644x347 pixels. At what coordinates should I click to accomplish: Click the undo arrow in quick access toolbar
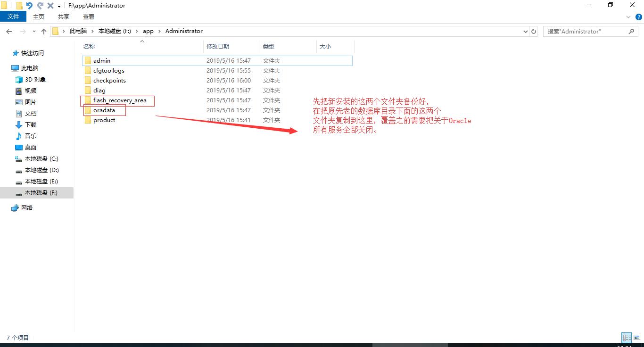coord(29,6)
